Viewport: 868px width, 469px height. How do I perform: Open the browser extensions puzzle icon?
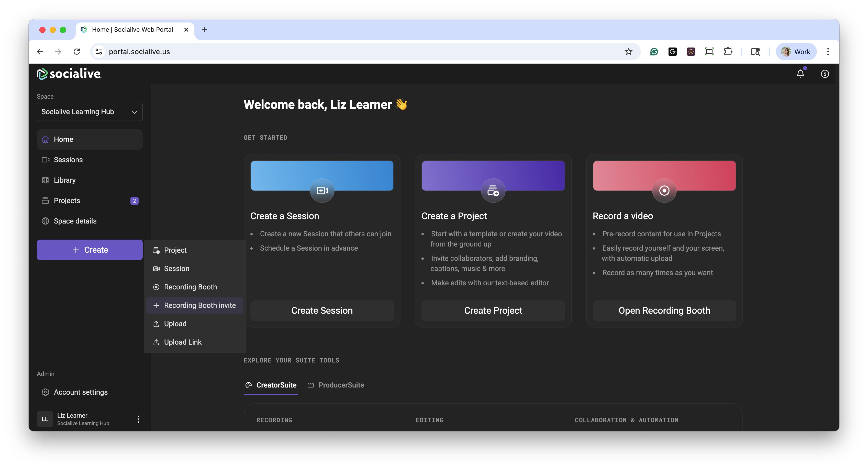(728, 52)
